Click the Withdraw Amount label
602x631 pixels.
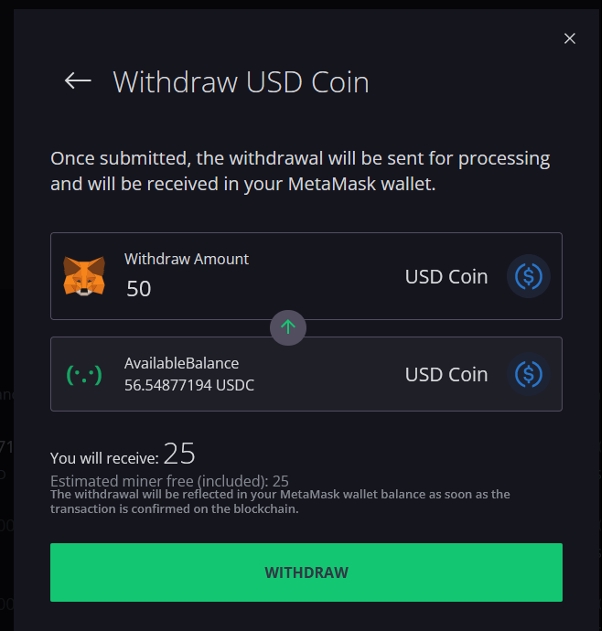[x=186, y=259]
